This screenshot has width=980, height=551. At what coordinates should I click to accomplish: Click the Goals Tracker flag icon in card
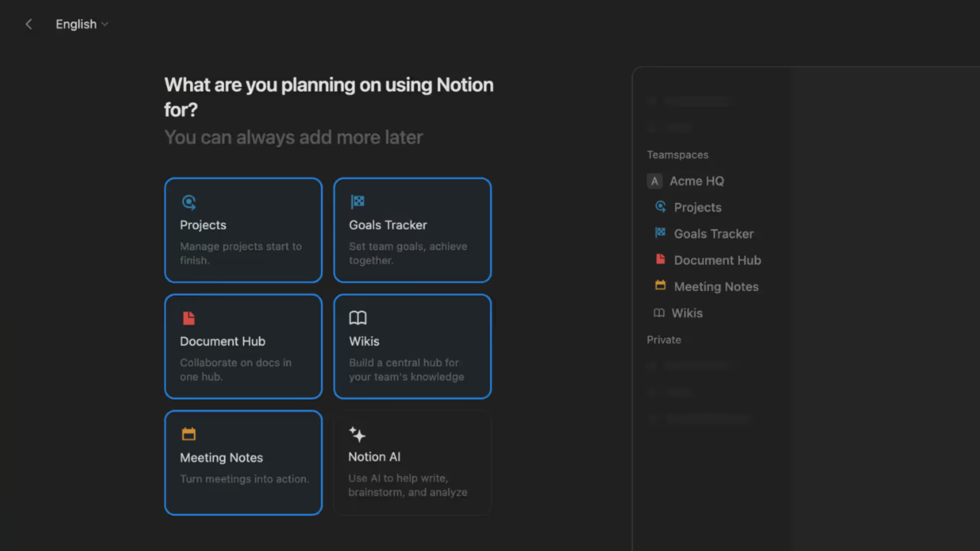[x=357, y=202]
